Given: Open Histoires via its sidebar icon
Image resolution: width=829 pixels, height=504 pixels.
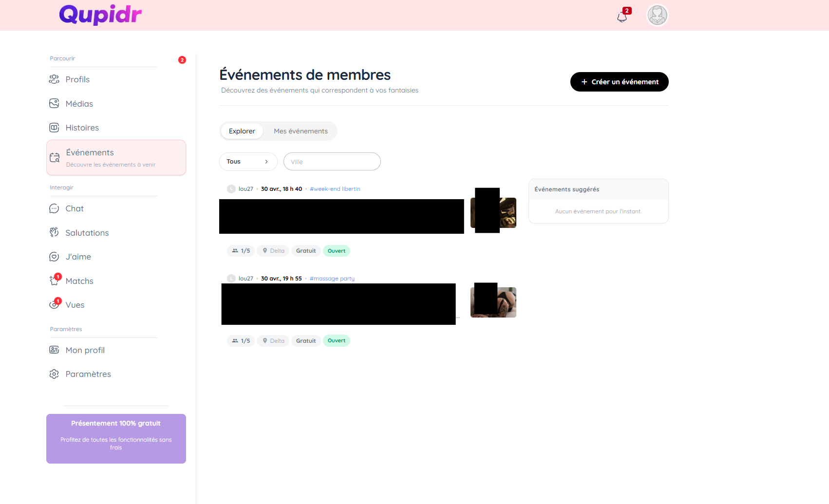Looking at the screenshot, I should pyautogui.click(x=54, y=128).
